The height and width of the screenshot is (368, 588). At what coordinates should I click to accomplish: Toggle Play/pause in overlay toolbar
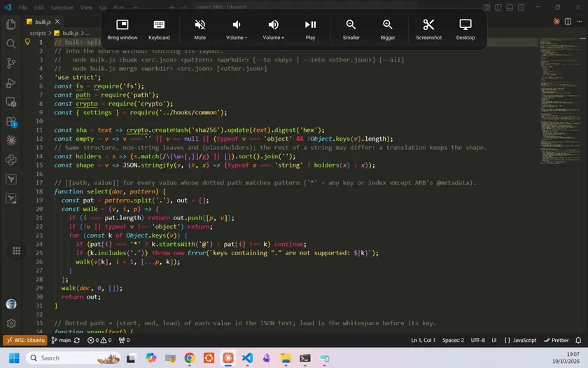310,29
